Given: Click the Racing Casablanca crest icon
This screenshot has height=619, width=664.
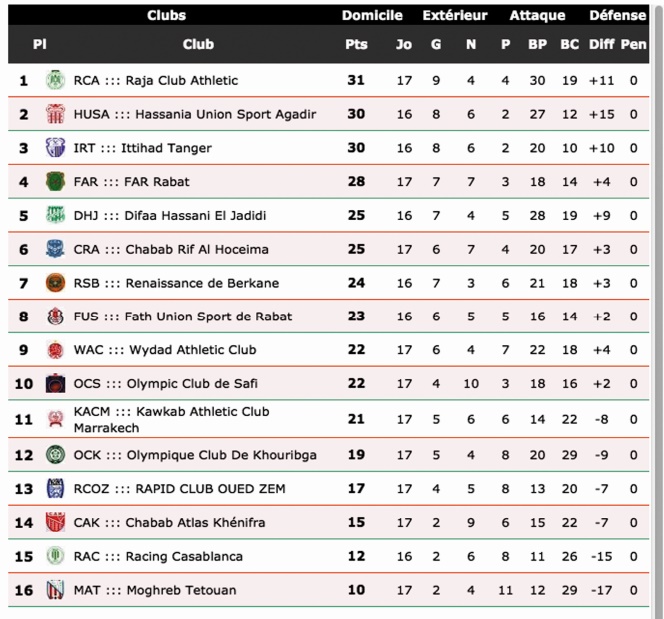Looking at the screenshot, I should [55, 556].
